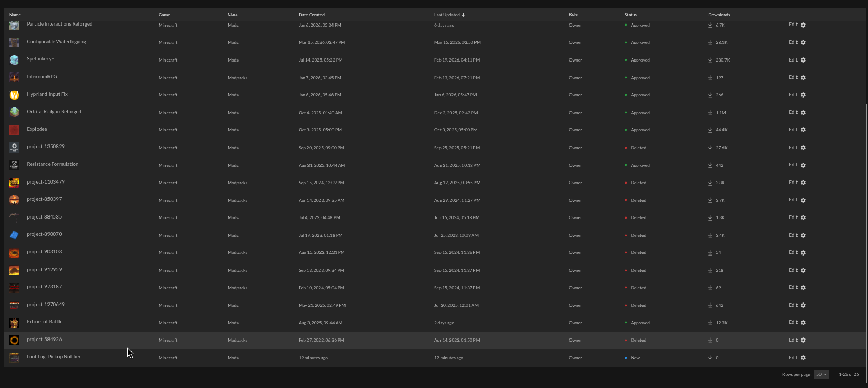Screen dimensions: 868x388
Task: Edit project-1103479 entry
Action: point(793,183)
